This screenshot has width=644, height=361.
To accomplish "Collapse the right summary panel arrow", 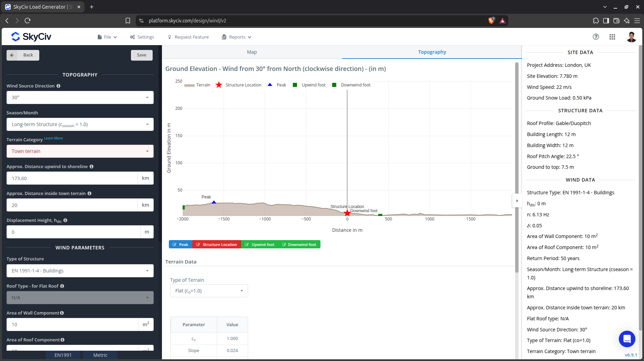I will (517, 201).
